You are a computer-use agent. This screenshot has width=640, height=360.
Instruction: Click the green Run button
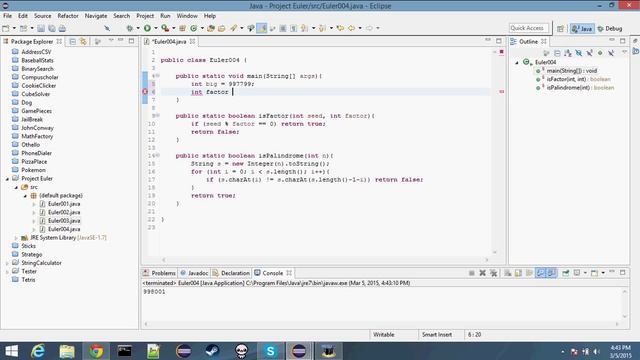click(x=147, y=28)
